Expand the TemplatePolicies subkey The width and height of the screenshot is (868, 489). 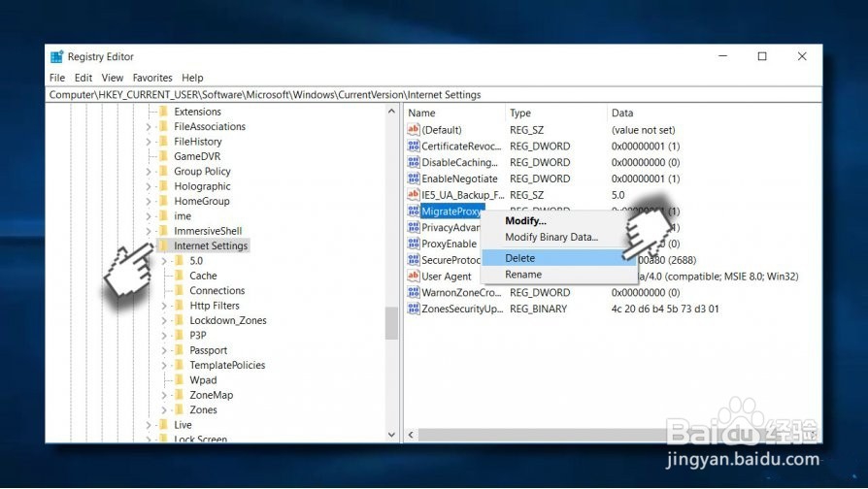(x=164, y=366)
